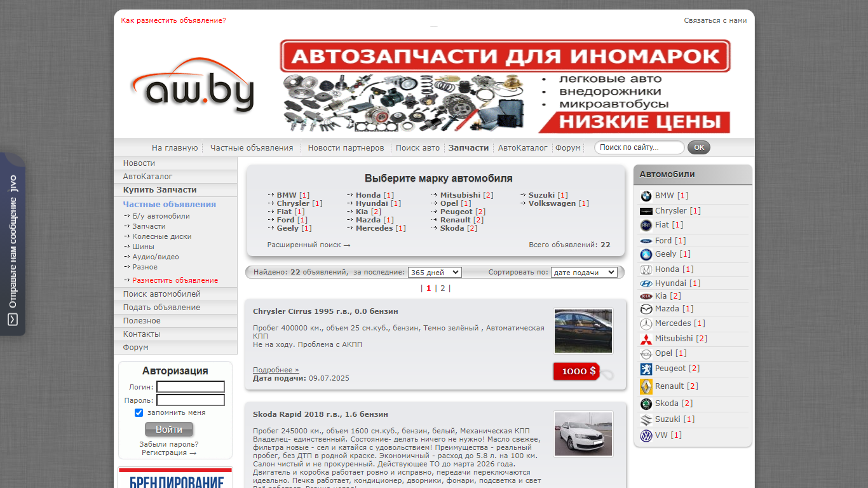Open 'Запчасти' in the top menu
868x488 pixels.
coord(468,148)
